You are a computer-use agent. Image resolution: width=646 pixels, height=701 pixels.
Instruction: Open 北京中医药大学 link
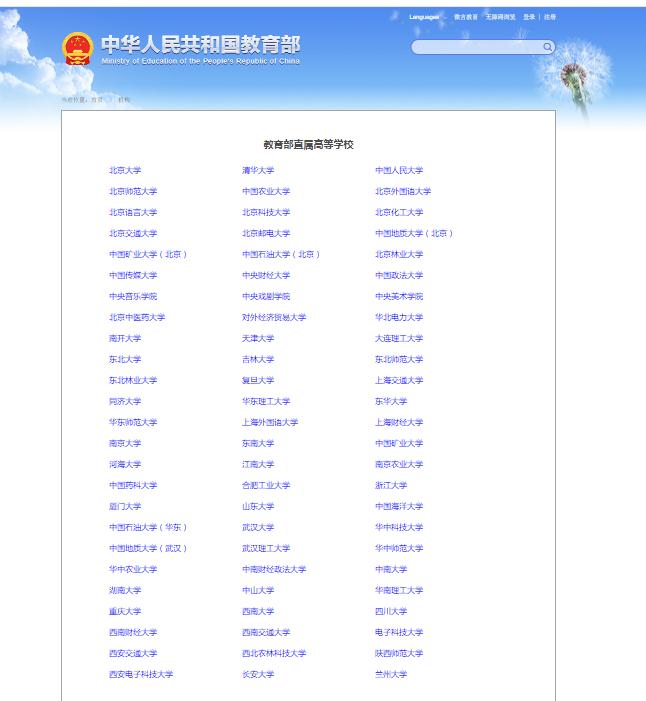[x=137, y=317]
